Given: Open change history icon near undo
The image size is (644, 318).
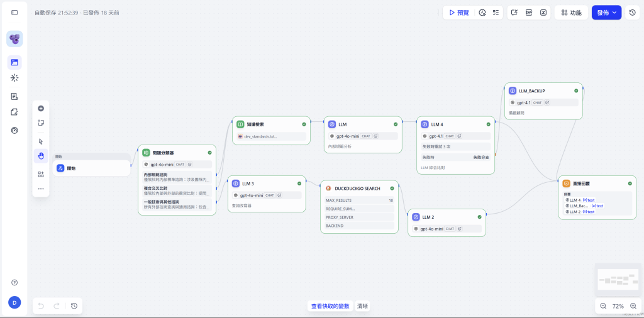Looking at the screenshot, I should [74, 305].
